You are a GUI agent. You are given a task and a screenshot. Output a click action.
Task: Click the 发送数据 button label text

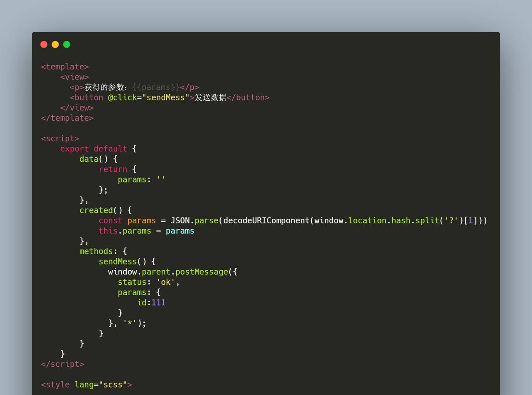tap(210, 98)
